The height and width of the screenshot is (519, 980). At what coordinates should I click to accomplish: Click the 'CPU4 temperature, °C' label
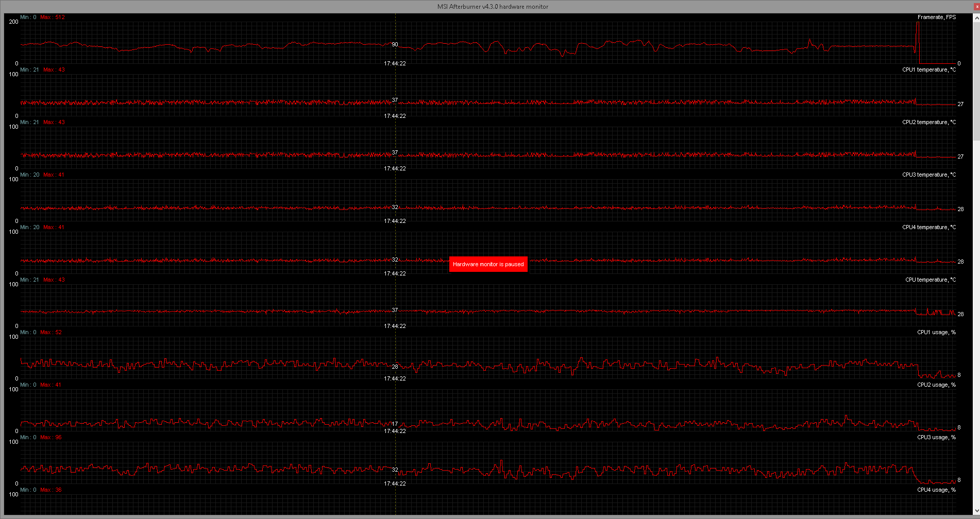pos(929,227)
